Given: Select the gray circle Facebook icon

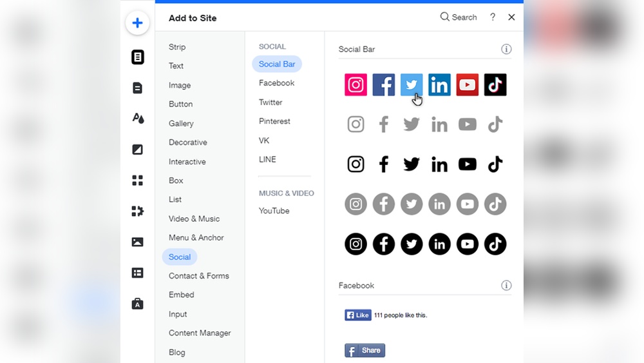Looking at the screenshot, I should click(384, 204).
